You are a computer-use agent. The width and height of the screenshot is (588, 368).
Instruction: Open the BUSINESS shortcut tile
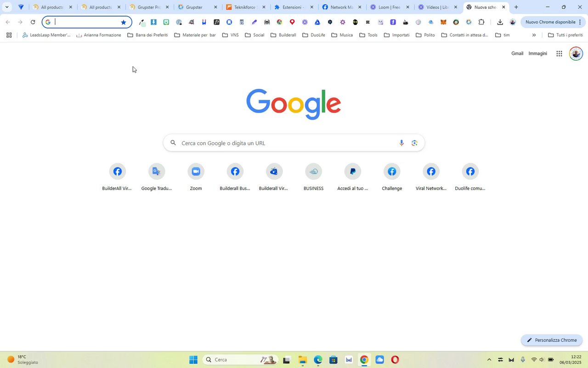(313, 177)
